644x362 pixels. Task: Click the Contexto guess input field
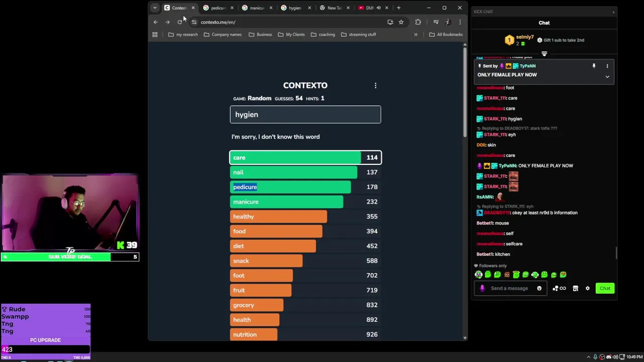(x=305, y=115)
